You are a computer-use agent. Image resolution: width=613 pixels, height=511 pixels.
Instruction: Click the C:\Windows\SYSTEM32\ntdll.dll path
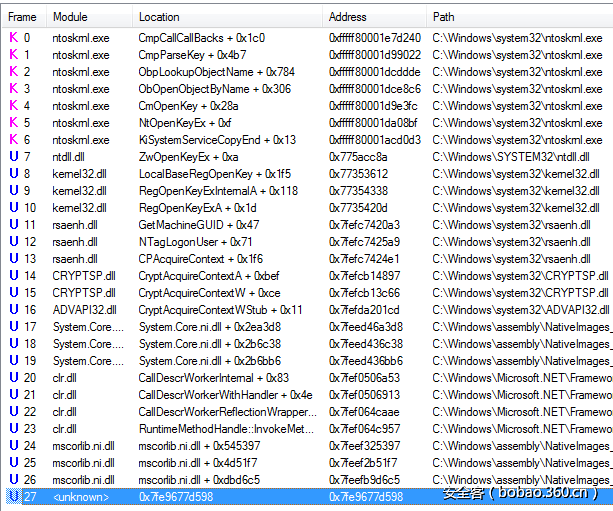click(511, 157)
